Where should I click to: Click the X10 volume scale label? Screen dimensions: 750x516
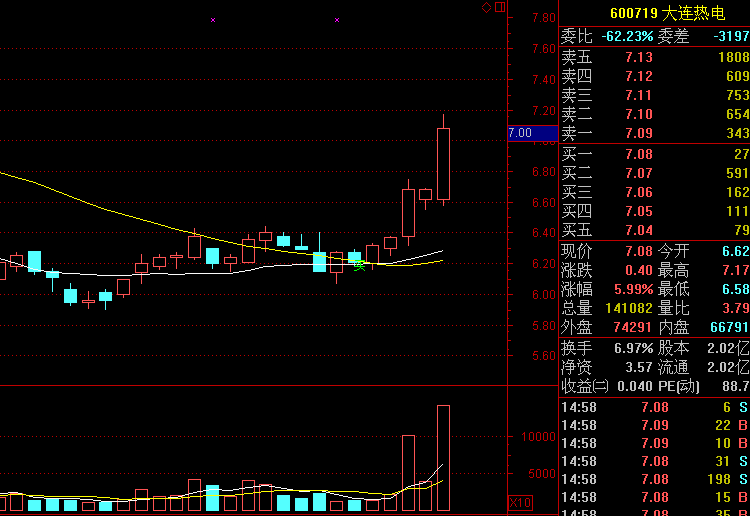click(x=520, y=503)
